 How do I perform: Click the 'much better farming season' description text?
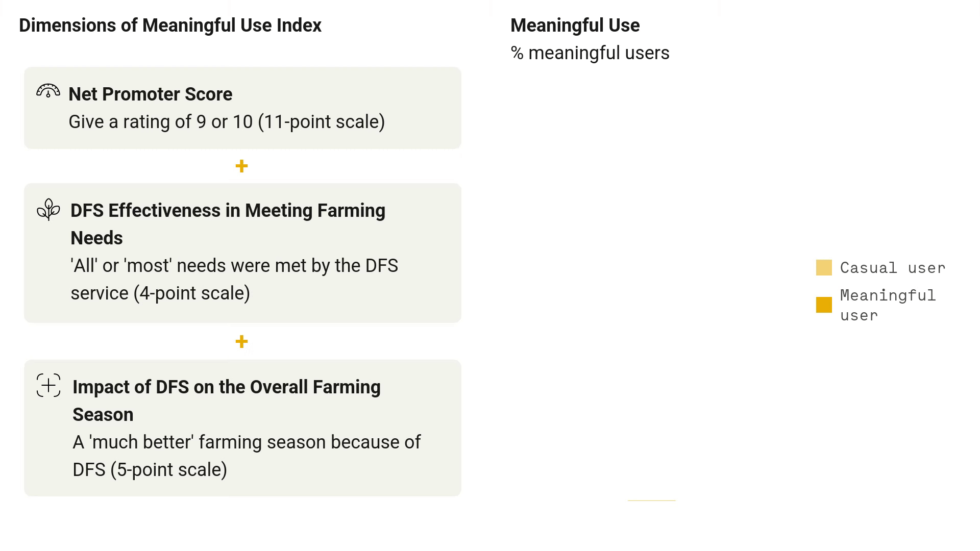[x=246, y=456]
